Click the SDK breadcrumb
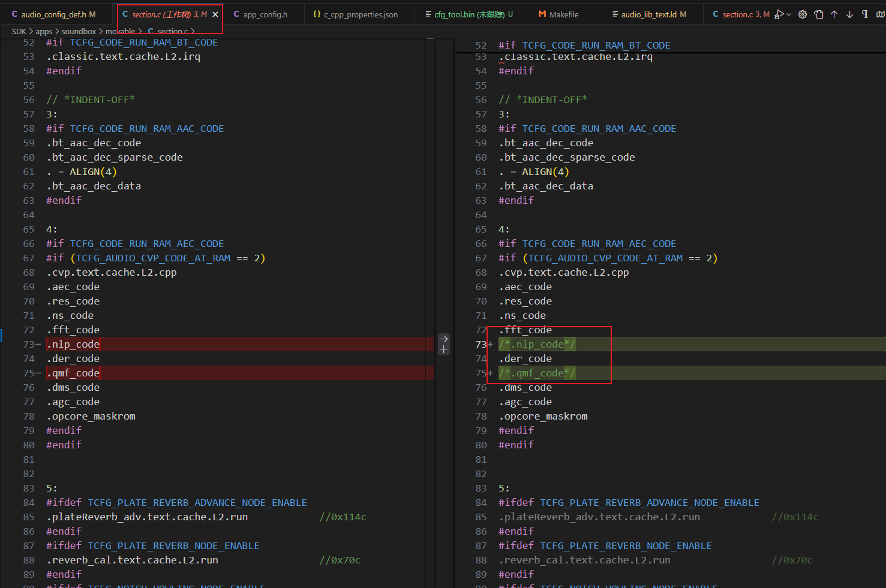 [x=19, y=31]
